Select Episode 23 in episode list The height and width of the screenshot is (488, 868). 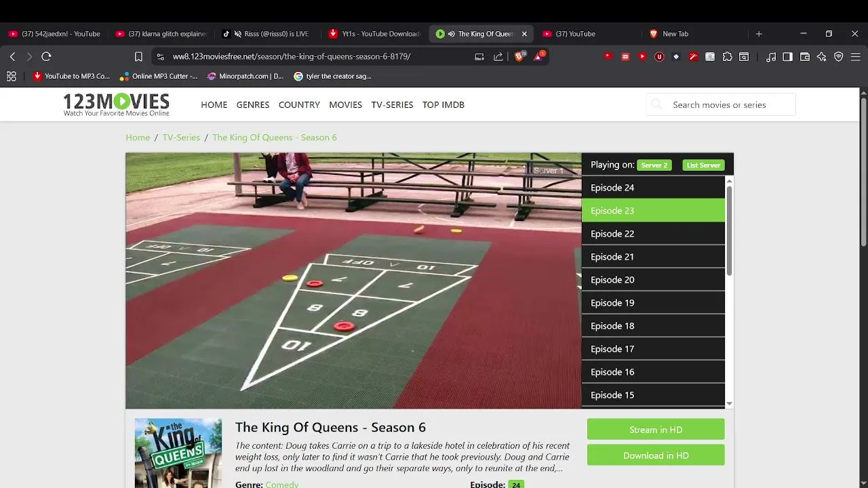click(653, 211)
